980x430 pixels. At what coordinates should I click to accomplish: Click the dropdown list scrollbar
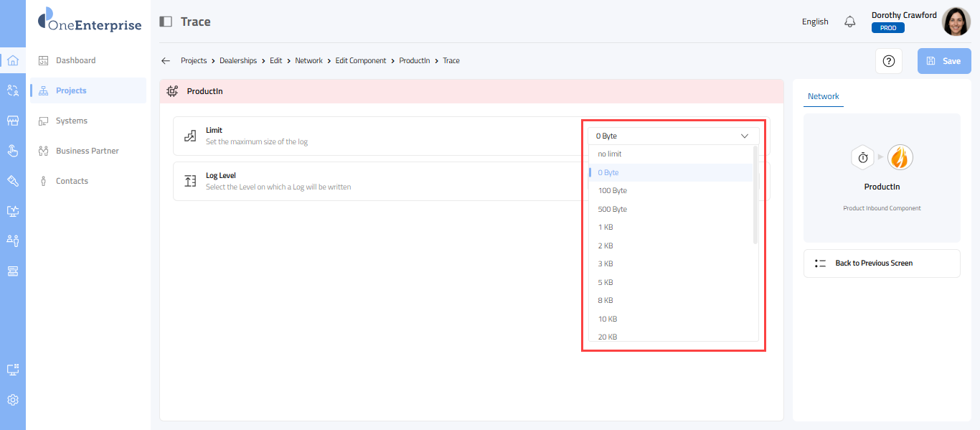click(755, 195)
